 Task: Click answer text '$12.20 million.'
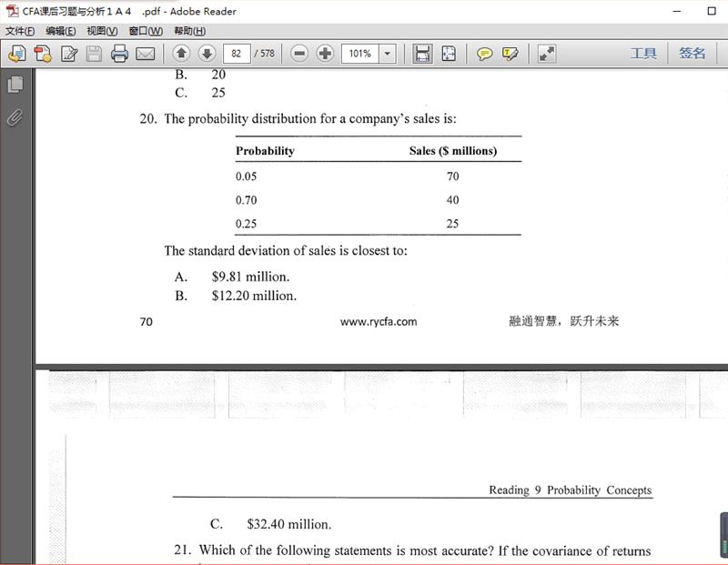tap(254, 296)
